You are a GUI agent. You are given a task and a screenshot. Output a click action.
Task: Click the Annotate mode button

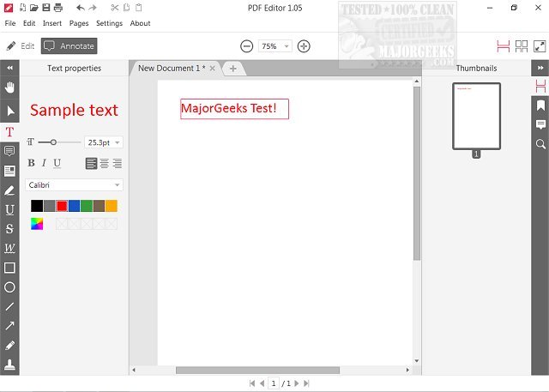[x=69, y=45]
